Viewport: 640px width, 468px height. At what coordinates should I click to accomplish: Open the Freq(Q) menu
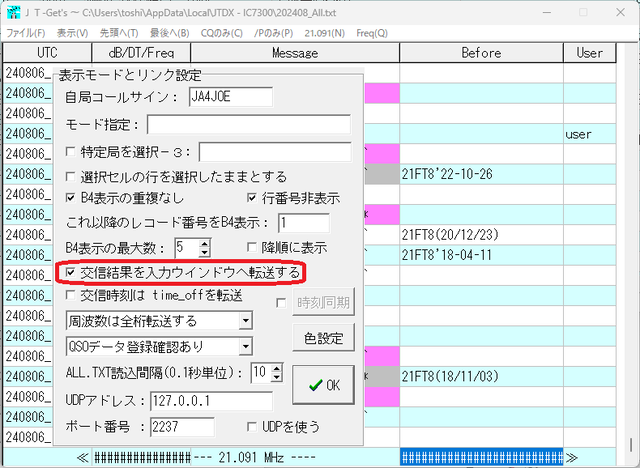[x=372, y=33]
